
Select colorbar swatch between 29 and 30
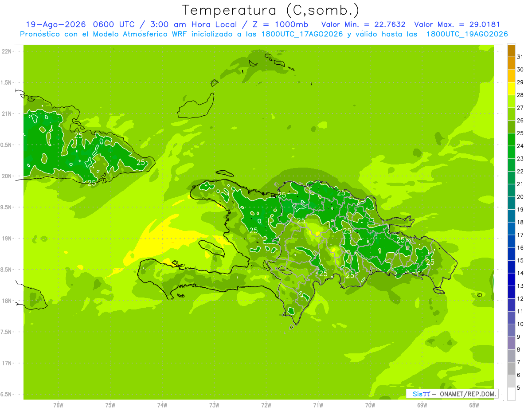coord(511,76)
